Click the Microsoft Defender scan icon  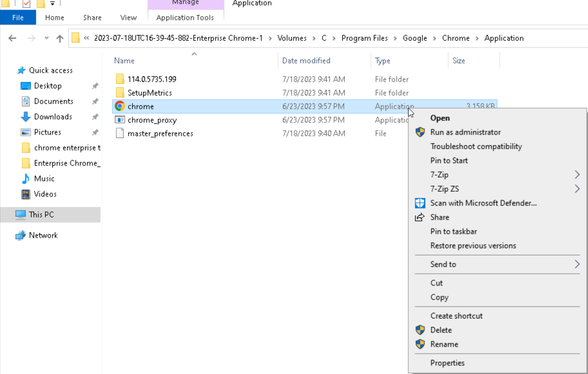[x=420, y=203]
